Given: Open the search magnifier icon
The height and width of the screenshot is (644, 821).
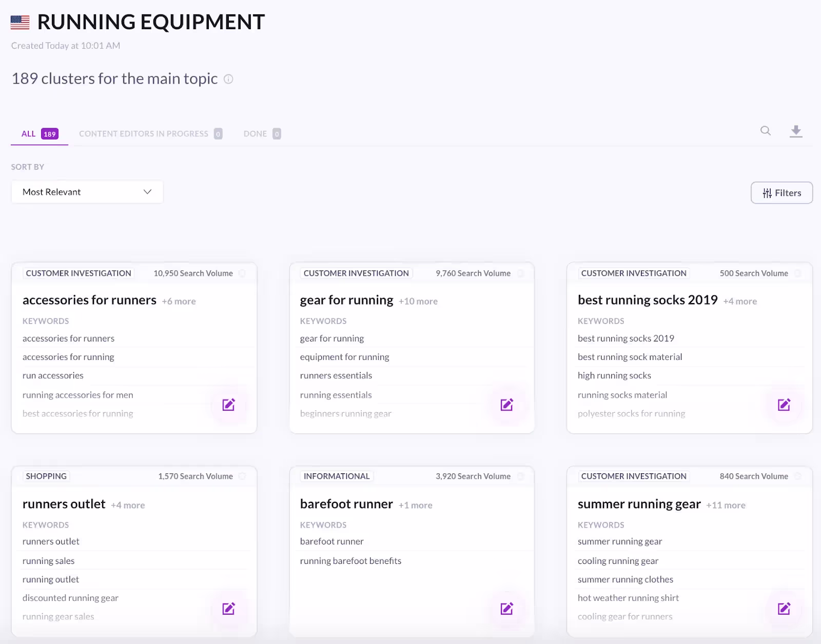Looking at the screenshot, I should (765, 131).
